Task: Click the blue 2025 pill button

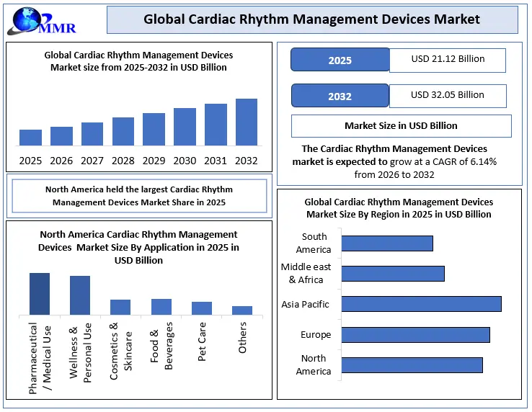Action: [x=340, y=60]
